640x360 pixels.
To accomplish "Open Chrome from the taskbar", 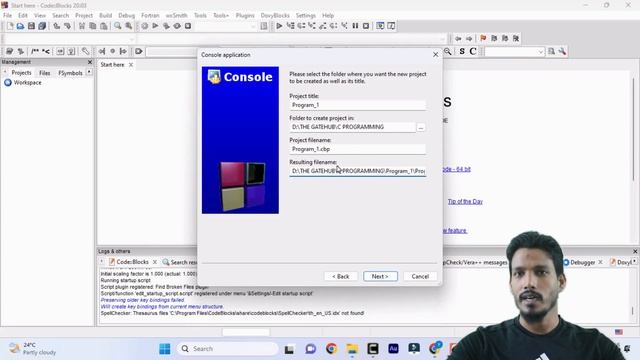I will point(331,349).
